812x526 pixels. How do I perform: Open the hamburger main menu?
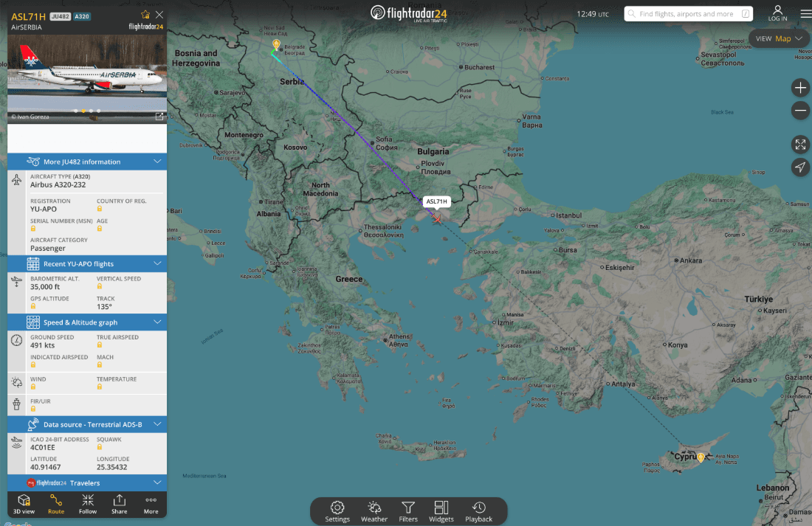tap(806, 14)
